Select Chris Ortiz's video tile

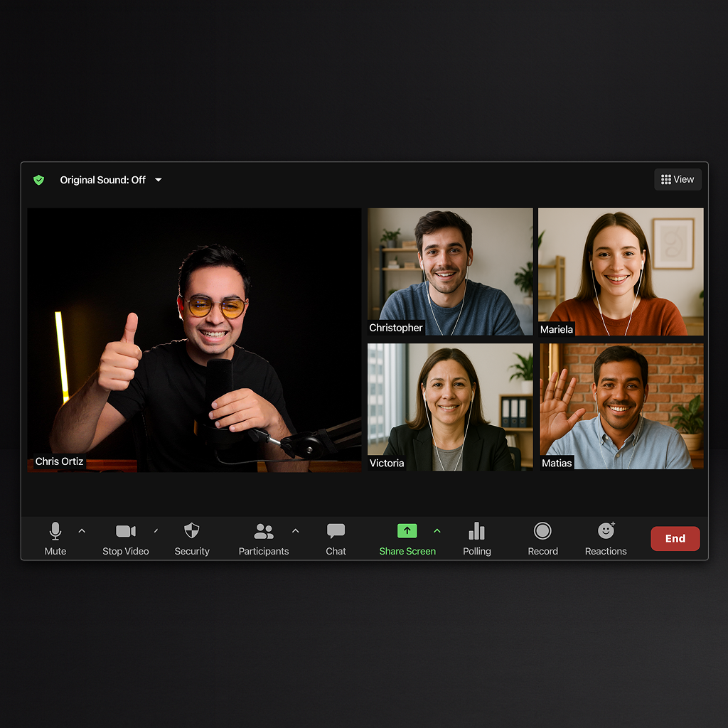tap(194, 340)
